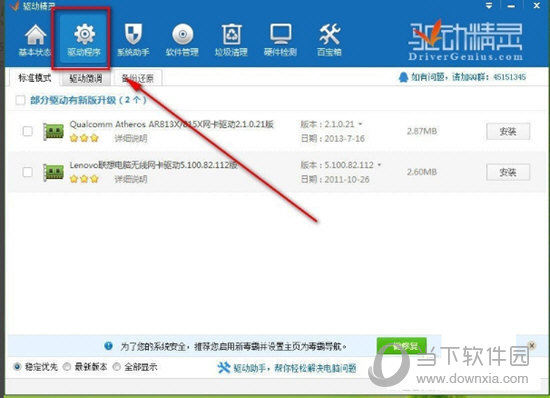Screen dimensions: 550x398
Task: Open 百宝箱 tools icon
Action: [329, 34]
